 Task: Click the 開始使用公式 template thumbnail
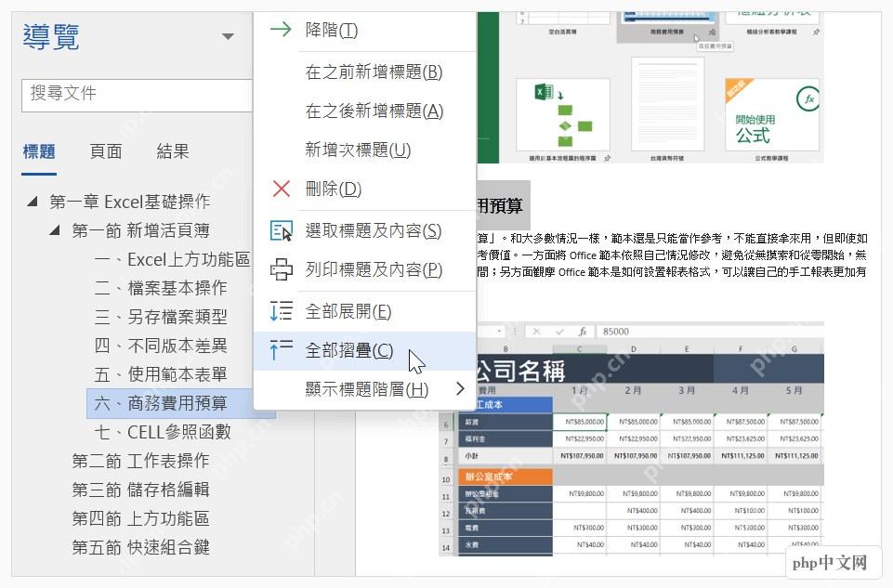click(771, 115)
